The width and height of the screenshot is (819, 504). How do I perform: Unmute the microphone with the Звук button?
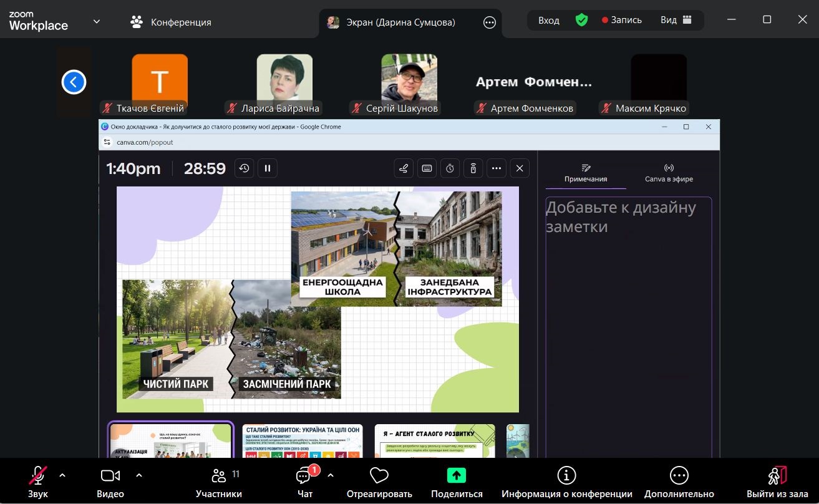(x=37, y=481)
